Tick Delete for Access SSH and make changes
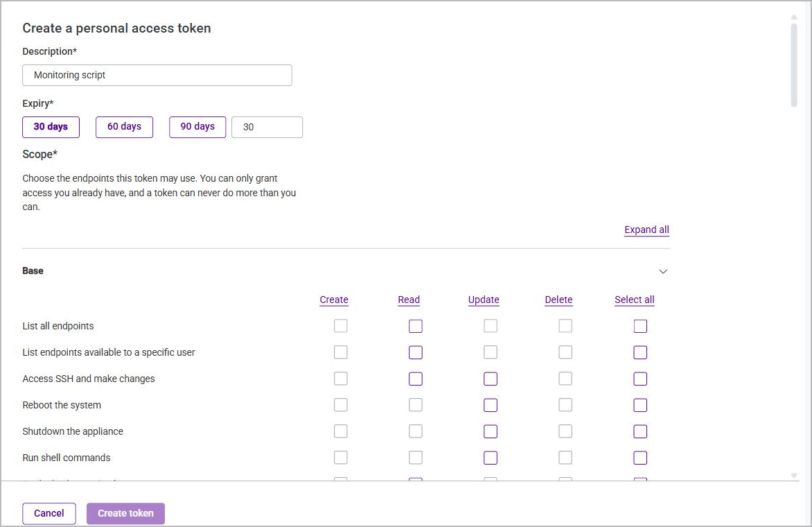This screenshot has width=812, height=527. pyautogui.click(x=565, y=379)
